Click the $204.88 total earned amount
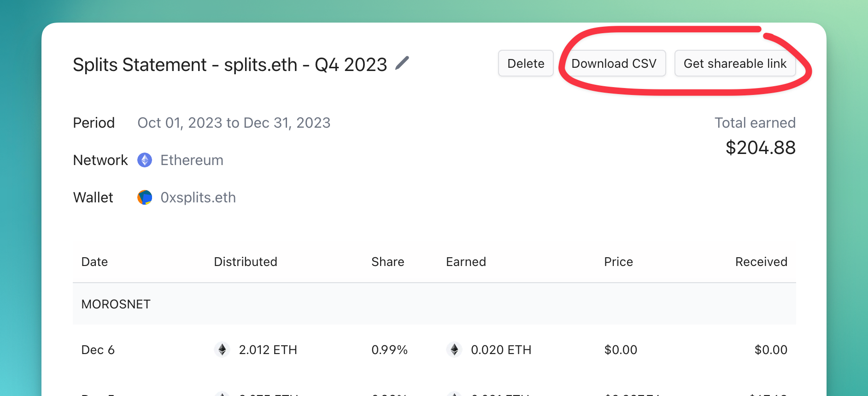868x396 pixels. point(760,148)
